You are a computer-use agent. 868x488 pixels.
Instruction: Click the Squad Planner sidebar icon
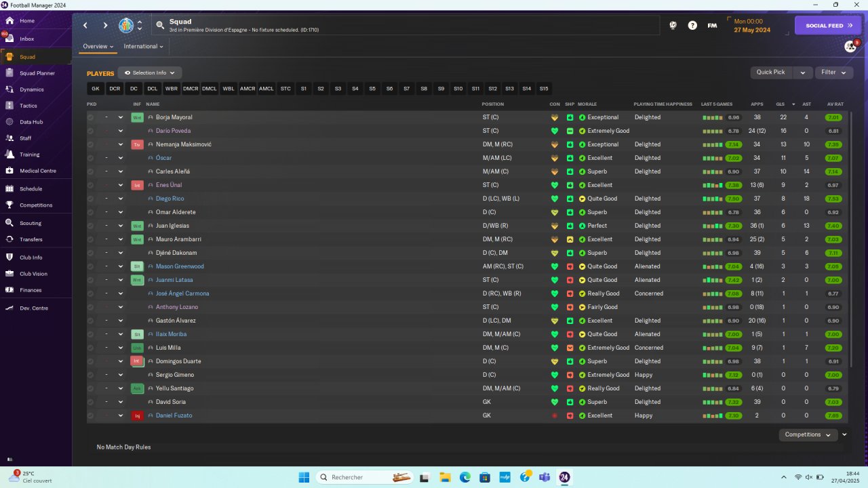pos(9,73)
